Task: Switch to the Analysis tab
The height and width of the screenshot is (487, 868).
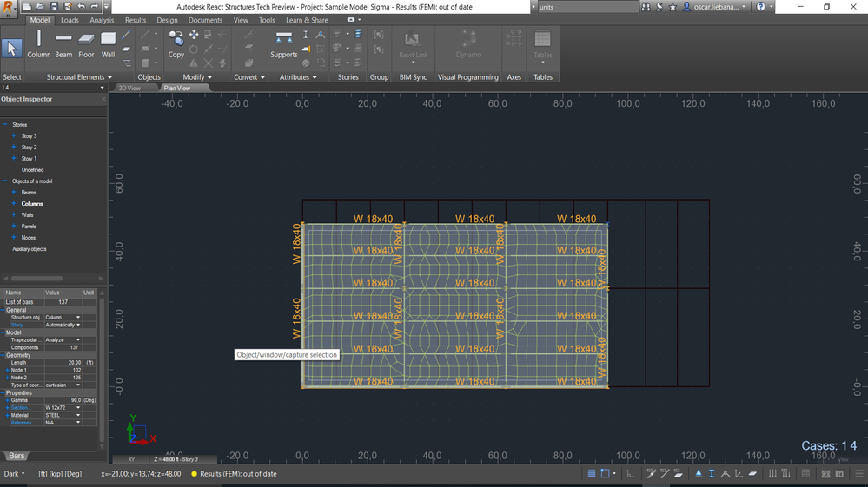Action: coord(102,20)
